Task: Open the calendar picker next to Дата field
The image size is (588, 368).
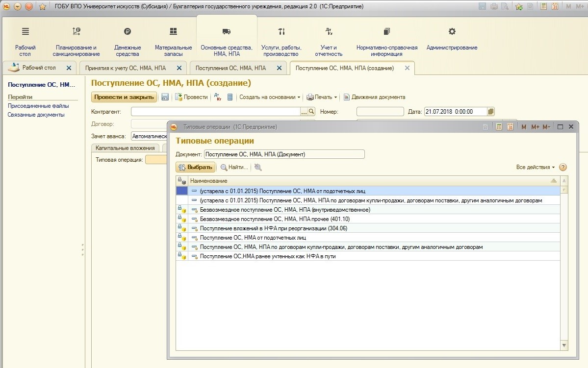Action: tap(491, 112)
